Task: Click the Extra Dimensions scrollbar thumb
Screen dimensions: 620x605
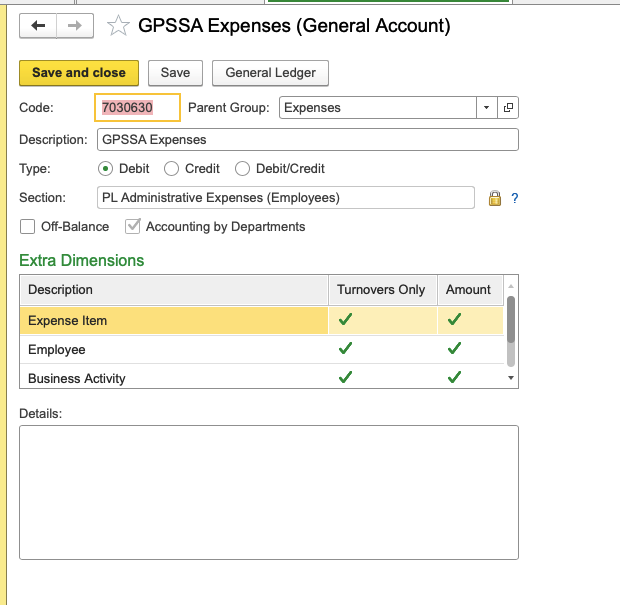Action: pos(511,320)
